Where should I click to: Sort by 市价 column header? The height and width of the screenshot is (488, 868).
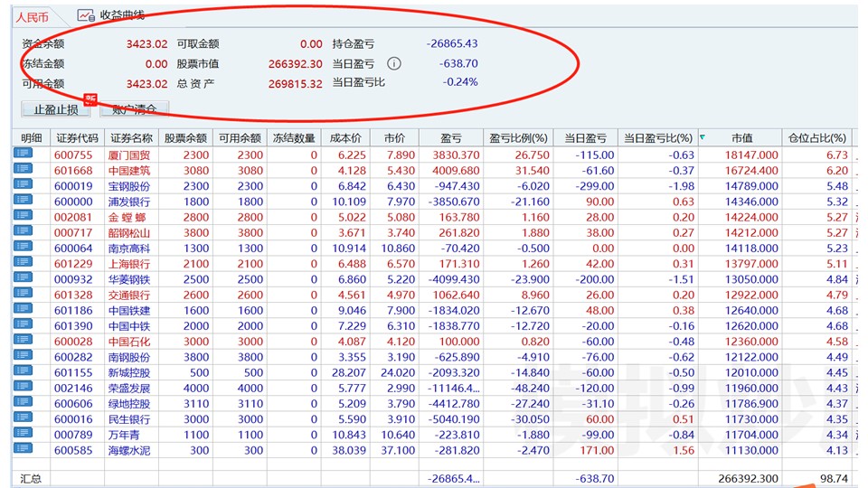pos(395,137)
